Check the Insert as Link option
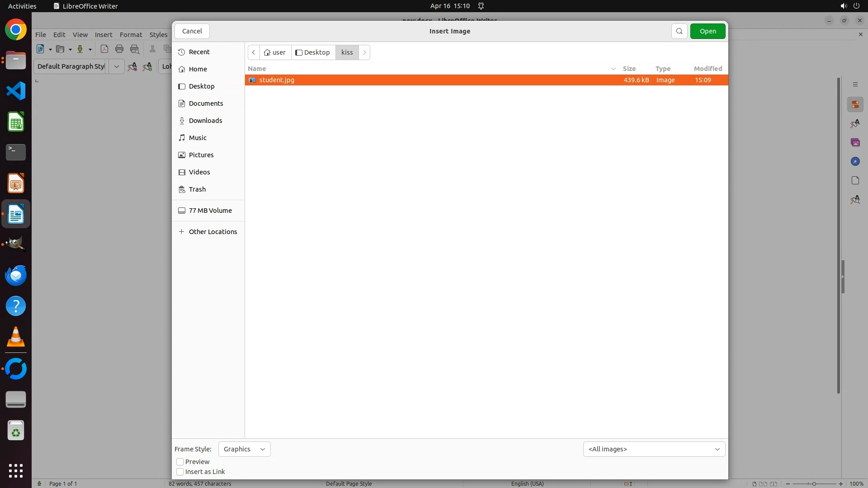This screenshot has height=488, width=868. pyautogui.click(x=180, y=472)
